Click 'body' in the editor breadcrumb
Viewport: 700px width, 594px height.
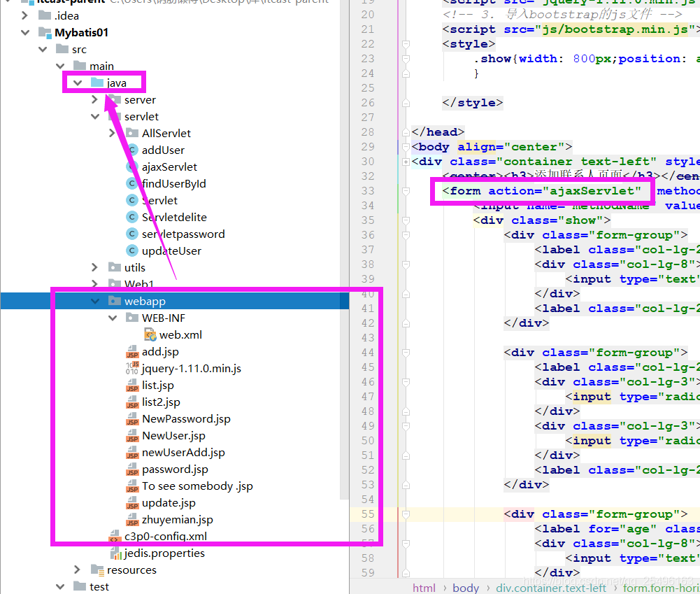pyautogui.click(x=466, y=588)
